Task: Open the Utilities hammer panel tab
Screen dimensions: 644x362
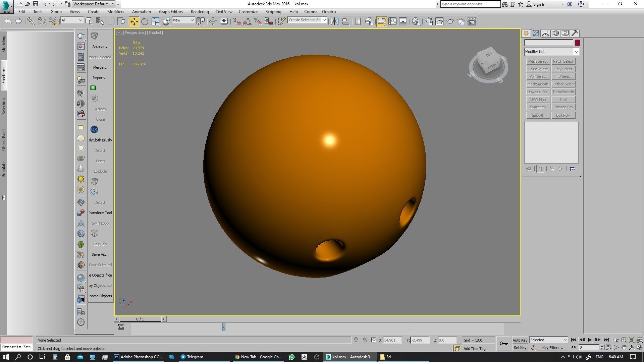Action: pyautogui.click(x=575, y=33)
